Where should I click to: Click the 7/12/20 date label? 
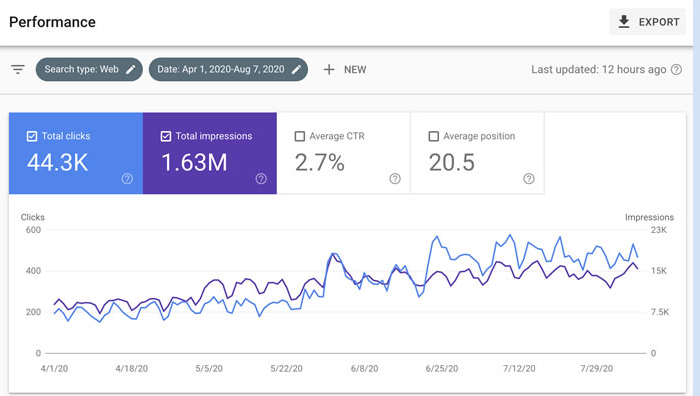point(519,368)
